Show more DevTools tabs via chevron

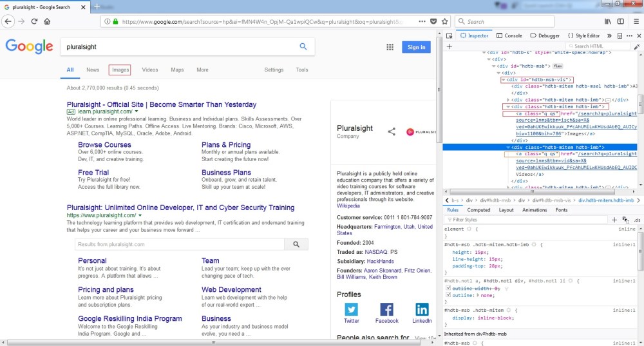click(610, 36)
